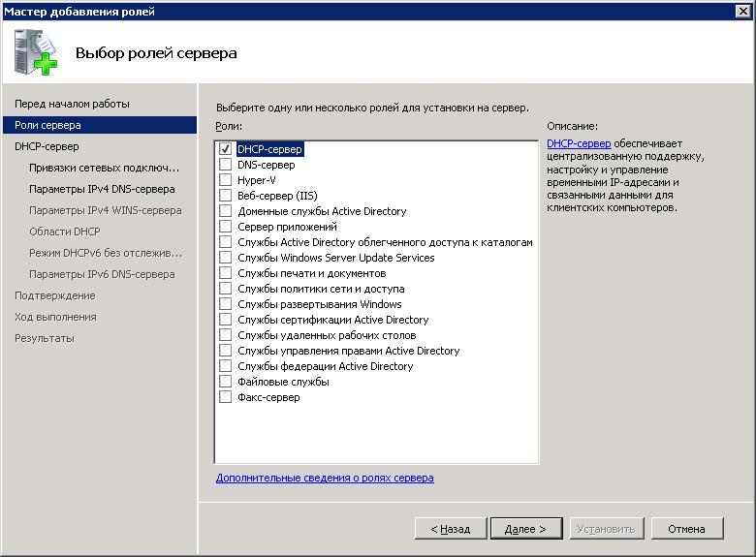Image resolution: width=756 pixels, height=557 pixels.
Task: Check Доменные службы Active Directory checkbox
Action: (x=225, y=210)
